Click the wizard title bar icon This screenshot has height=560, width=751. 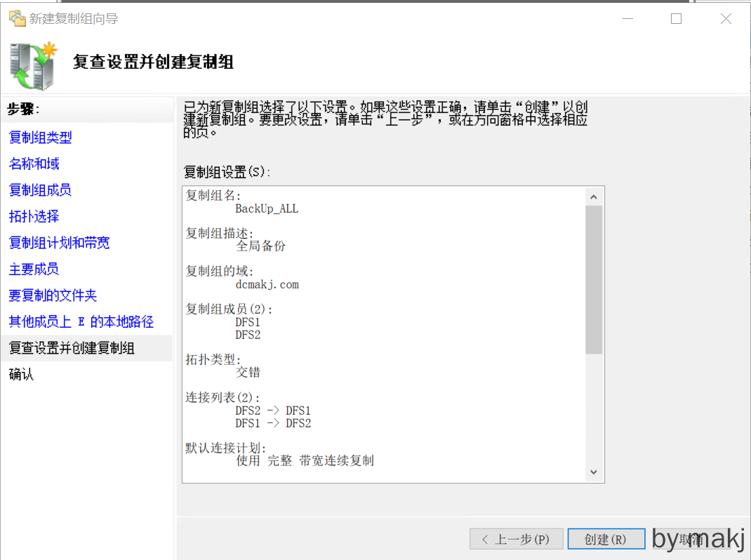17,19
